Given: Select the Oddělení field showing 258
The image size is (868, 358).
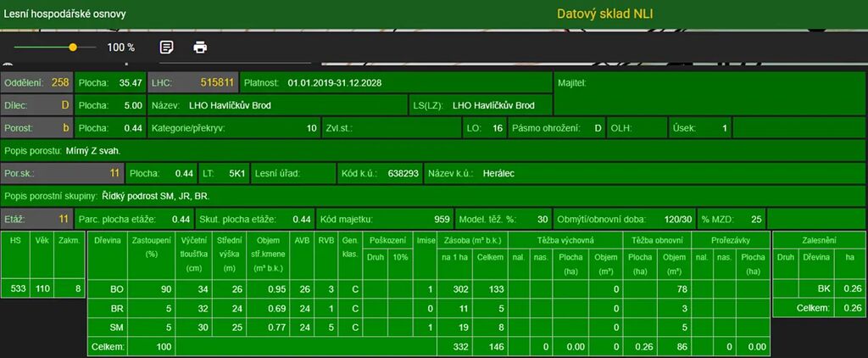Looking at the screenshot, I should [37, 83].
